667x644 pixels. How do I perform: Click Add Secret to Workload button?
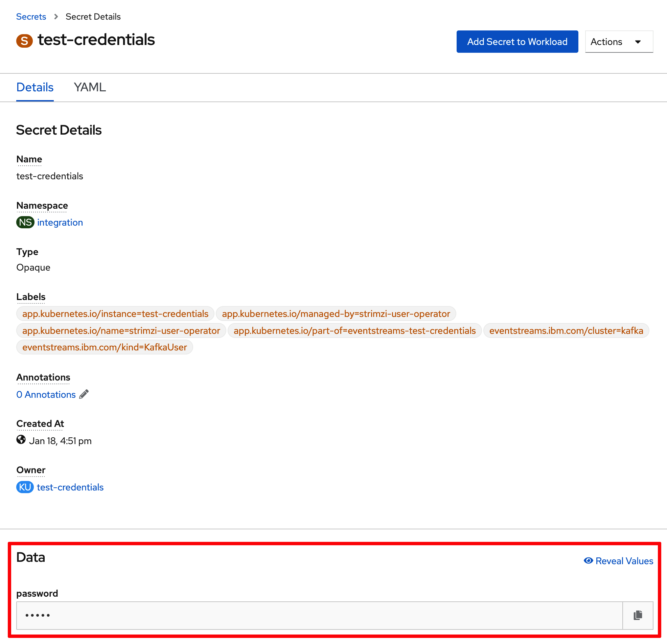517,41
